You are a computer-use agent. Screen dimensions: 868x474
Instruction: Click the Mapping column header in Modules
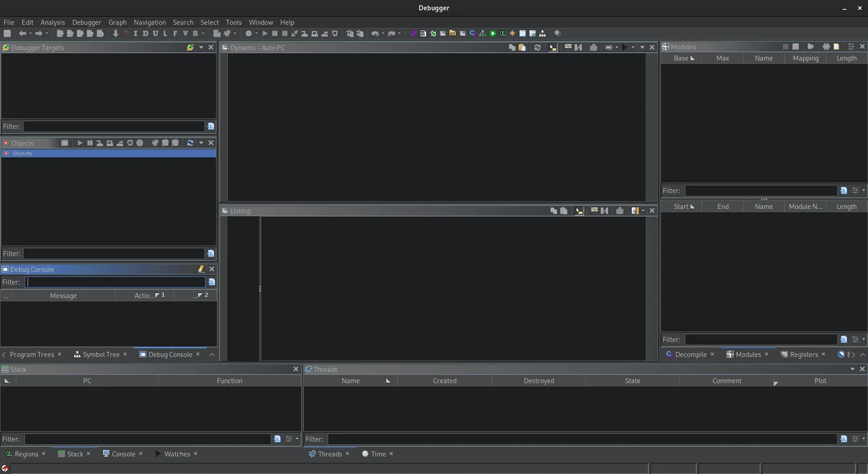[806, 58]
